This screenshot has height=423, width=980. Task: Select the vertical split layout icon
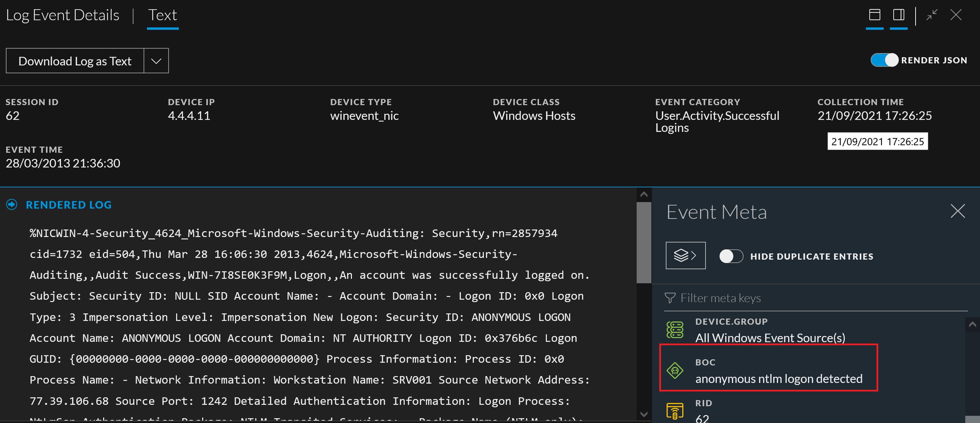898,15
